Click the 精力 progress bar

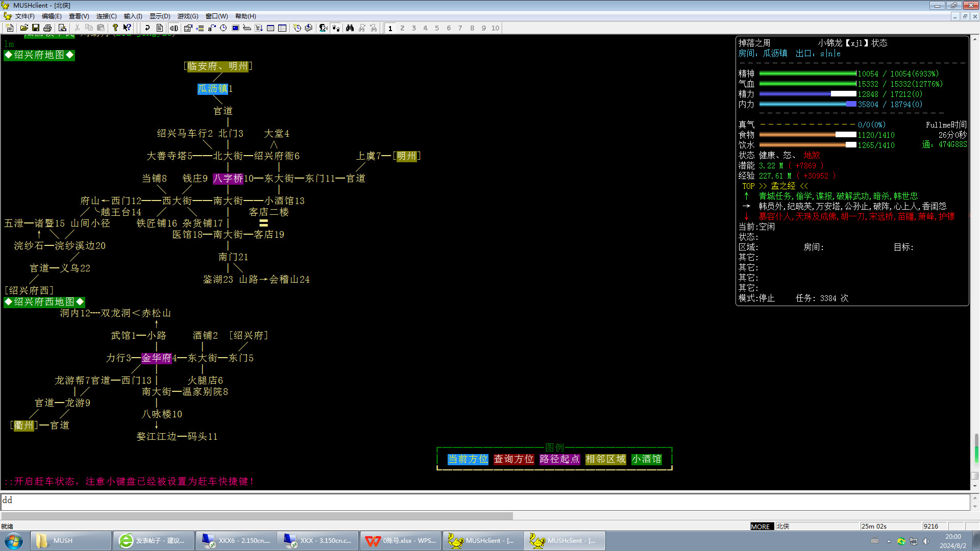coord(807,94)
